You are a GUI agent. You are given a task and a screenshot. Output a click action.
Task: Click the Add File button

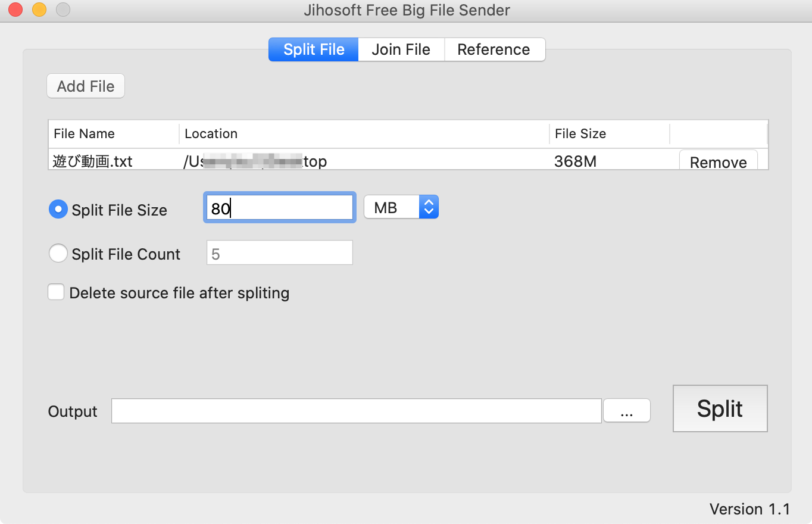tap(86, 86)
